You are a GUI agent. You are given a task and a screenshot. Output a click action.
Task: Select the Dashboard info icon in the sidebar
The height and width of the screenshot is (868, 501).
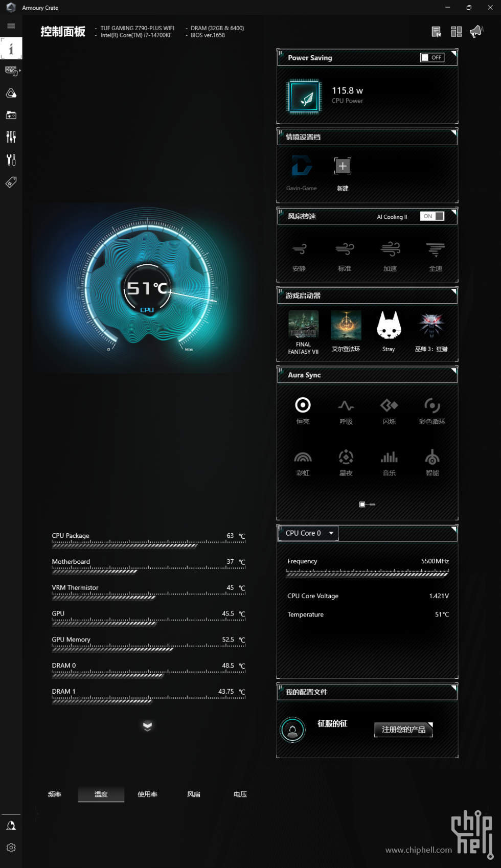click(11, 49)
